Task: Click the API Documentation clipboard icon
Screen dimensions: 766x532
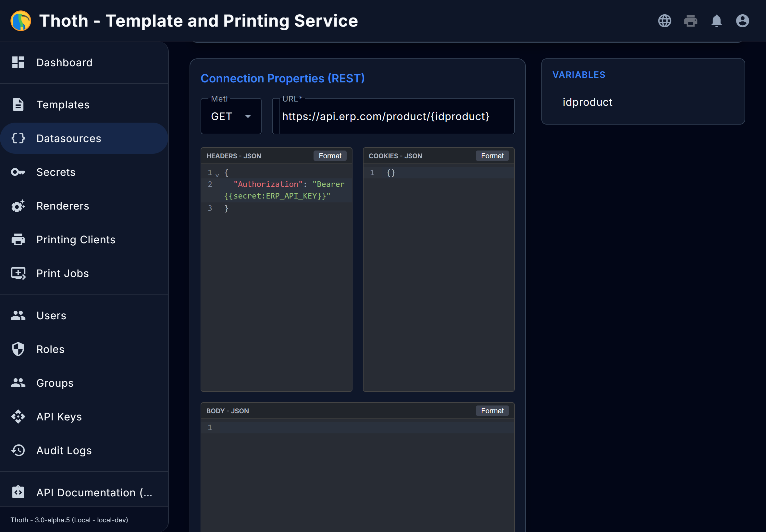Action: tap(18, 492)
